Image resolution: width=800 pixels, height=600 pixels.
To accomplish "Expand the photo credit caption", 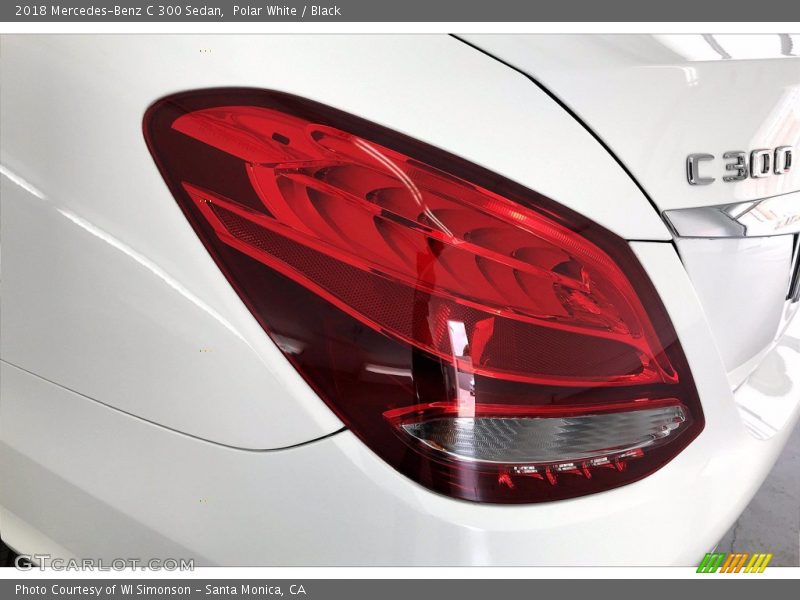I will click(160, 589).
